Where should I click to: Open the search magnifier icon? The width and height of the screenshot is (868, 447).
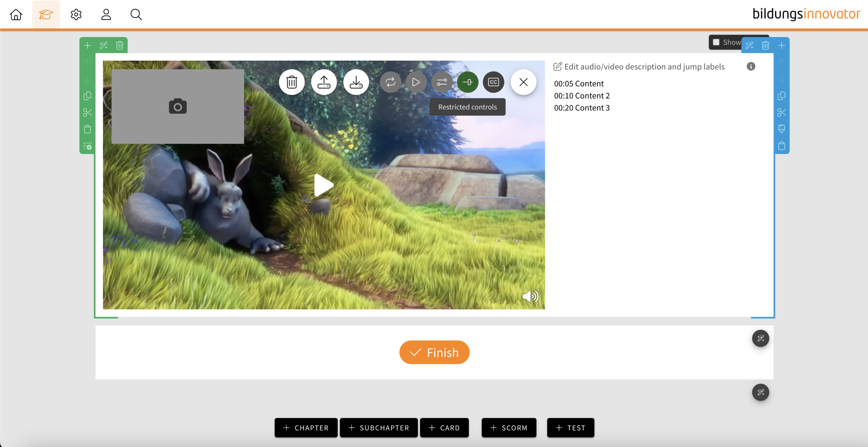(136, 14)
